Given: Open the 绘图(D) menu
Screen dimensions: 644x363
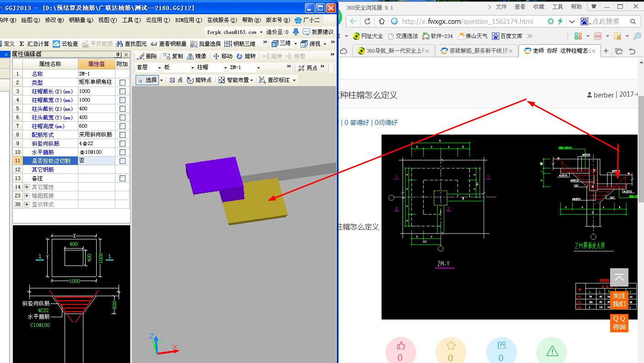Looking at the screenshot, I should [30, 20].
